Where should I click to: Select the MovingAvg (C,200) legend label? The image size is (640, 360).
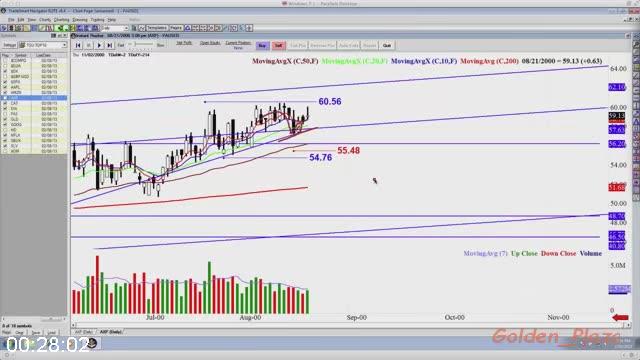(489, 61)
